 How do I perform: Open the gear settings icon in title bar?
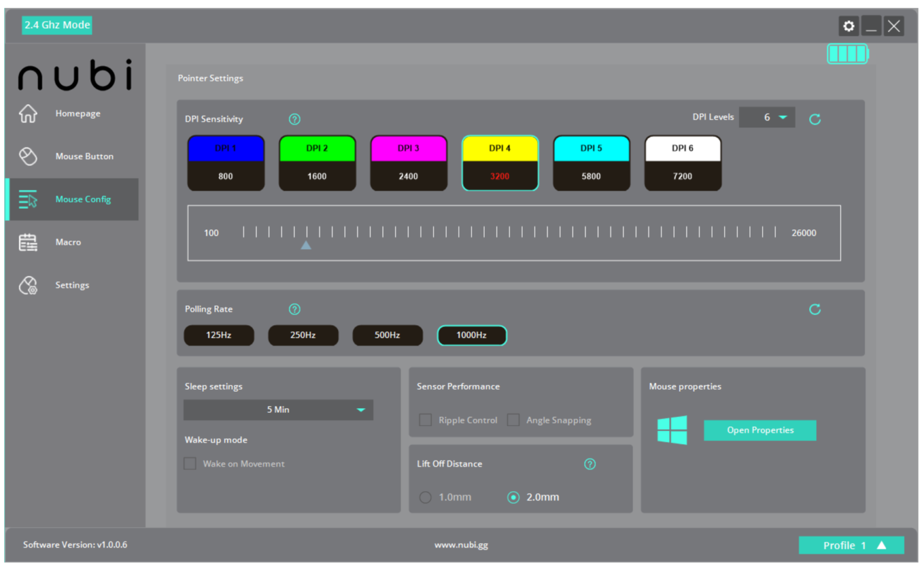click(848, 26)
